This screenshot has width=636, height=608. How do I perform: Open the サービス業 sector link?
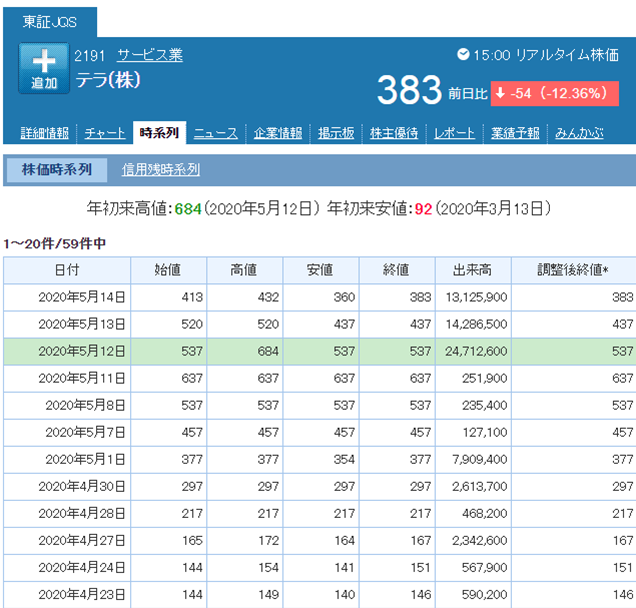click(150, 55)
